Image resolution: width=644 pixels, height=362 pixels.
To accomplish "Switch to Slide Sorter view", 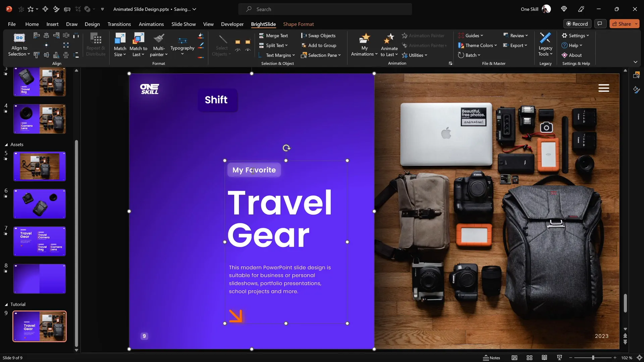I will click(529, 358).
